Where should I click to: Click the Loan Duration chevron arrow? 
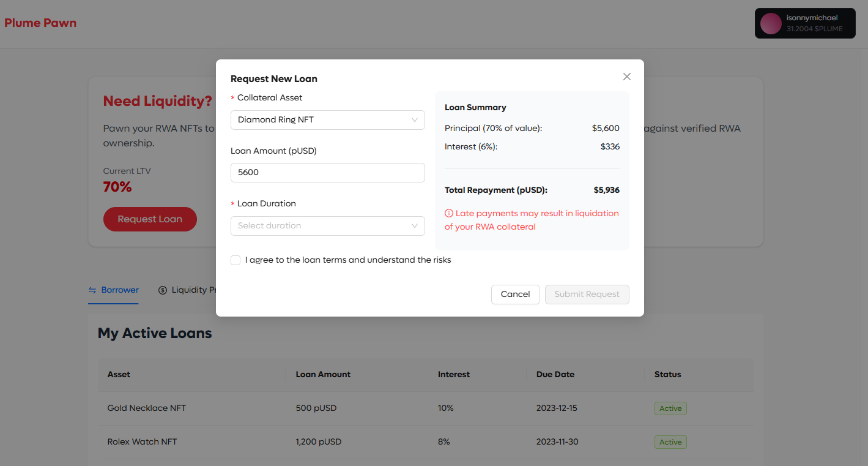(x=415, y=226)
